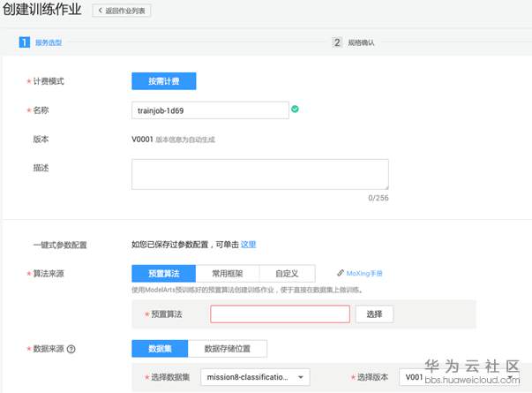Select step 2 规格确认 tab
Image resolution: width=532 pixels, height=393 pixels.
(x=353, y=42)
